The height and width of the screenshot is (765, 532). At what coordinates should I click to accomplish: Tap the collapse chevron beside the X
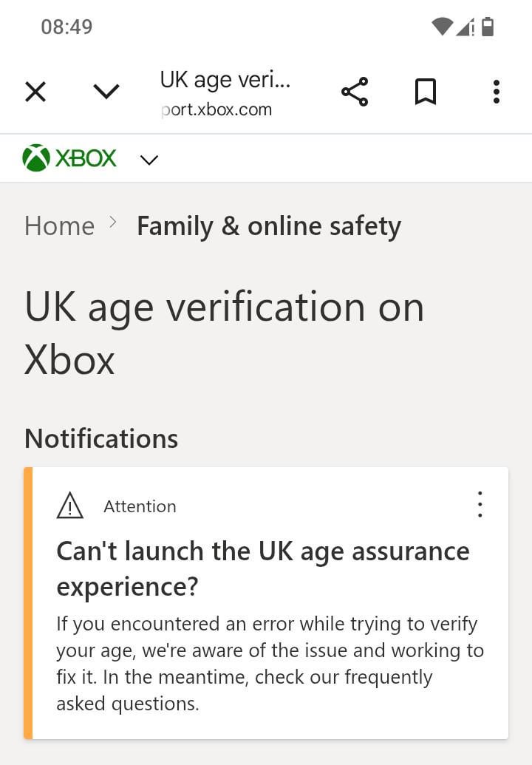tap(106, 92)
